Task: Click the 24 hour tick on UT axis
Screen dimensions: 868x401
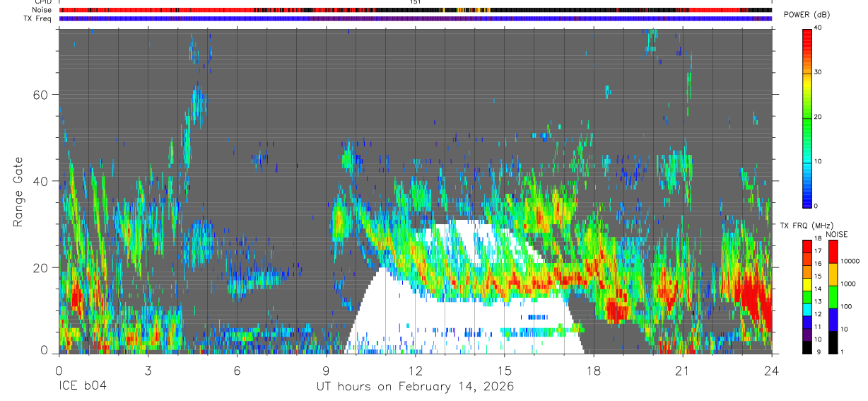Action: (x=771, y=371)
